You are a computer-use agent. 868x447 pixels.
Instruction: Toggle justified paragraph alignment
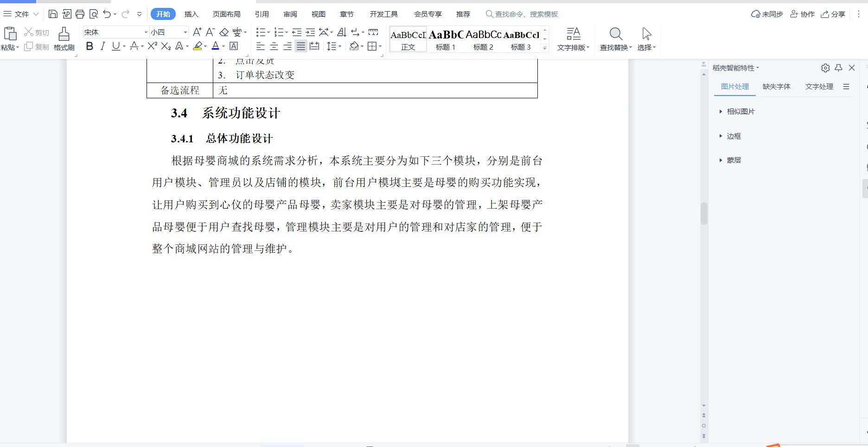301,46
